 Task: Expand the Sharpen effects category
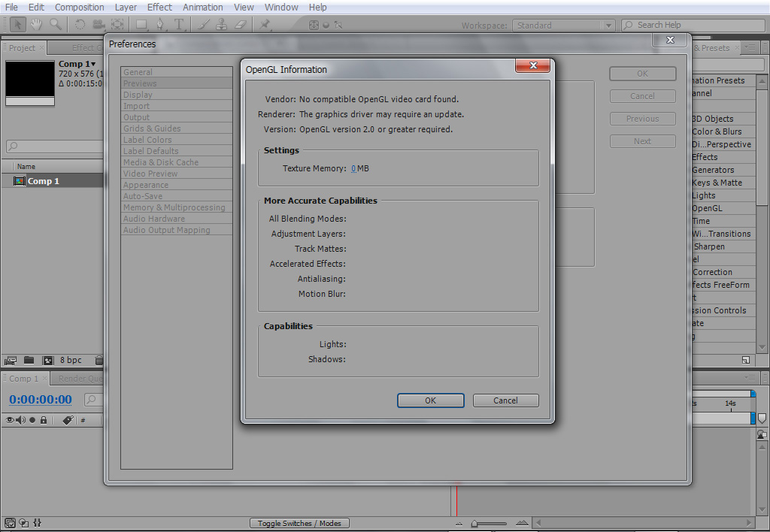708,246
